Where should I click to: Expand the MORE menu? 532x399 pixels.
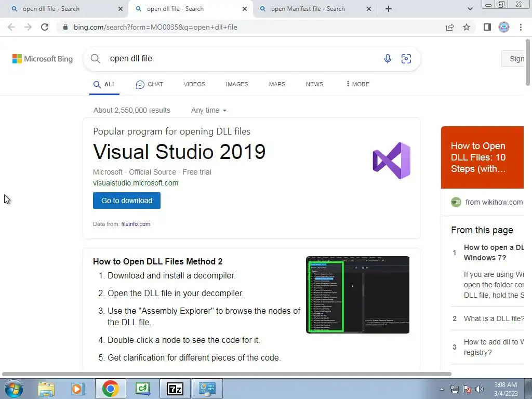pos(357,84)
